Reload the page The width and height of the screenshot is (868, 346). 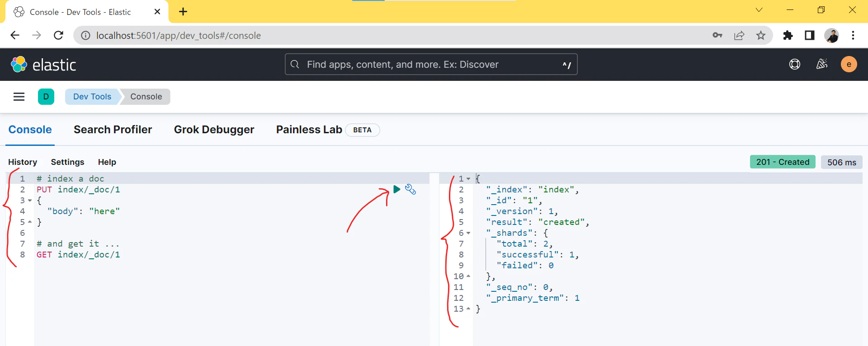click(x=58, y=35)
